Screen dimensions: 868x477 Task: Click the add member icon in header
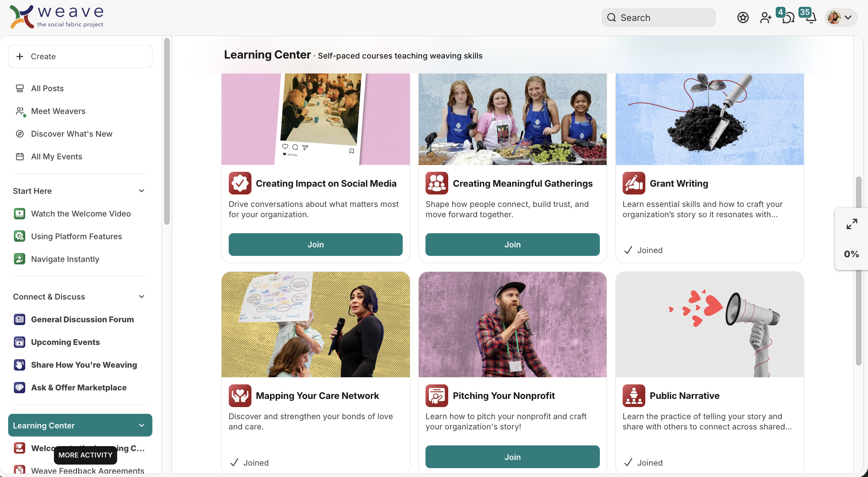(765, 17)
